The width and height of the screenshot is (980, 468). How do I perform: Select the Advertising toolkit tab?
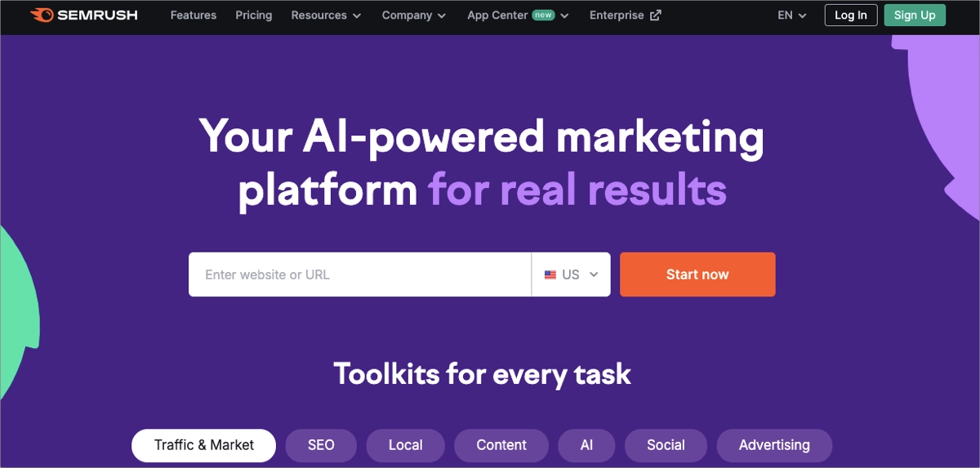click(774, 445)
